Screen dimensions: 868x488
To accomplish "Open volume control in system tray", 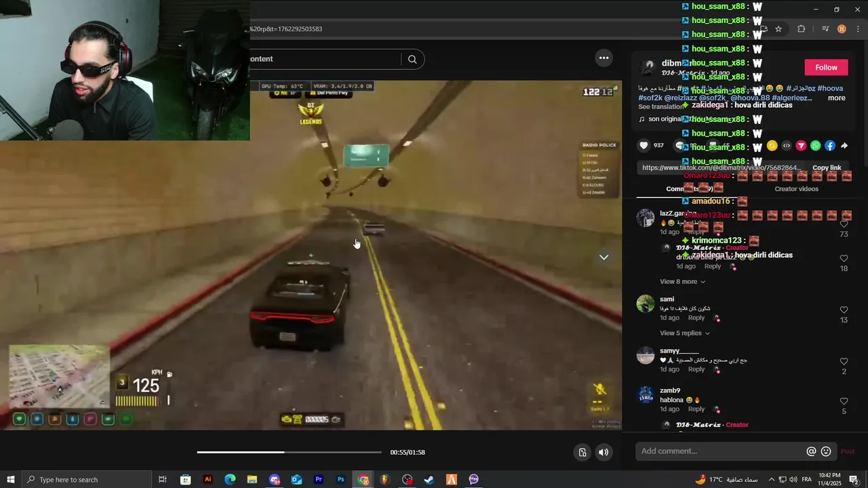I will click(793, 480).
